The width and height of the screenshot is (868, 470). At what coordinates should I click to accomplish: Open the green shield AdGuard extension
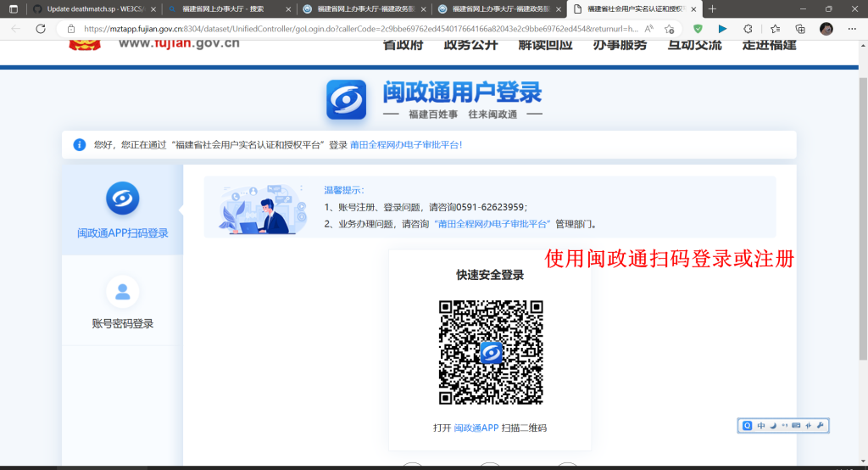[x=698, y=29]
